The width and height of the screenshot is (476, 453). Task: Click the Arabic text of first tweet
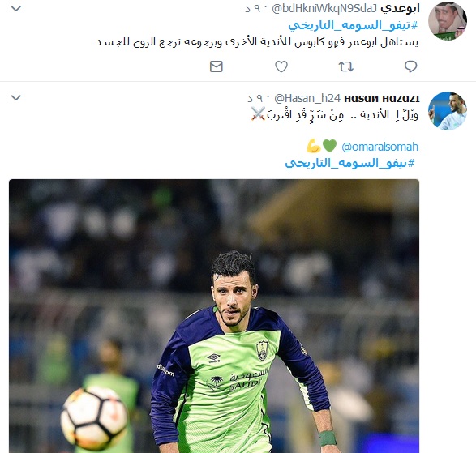coord(257,42)
